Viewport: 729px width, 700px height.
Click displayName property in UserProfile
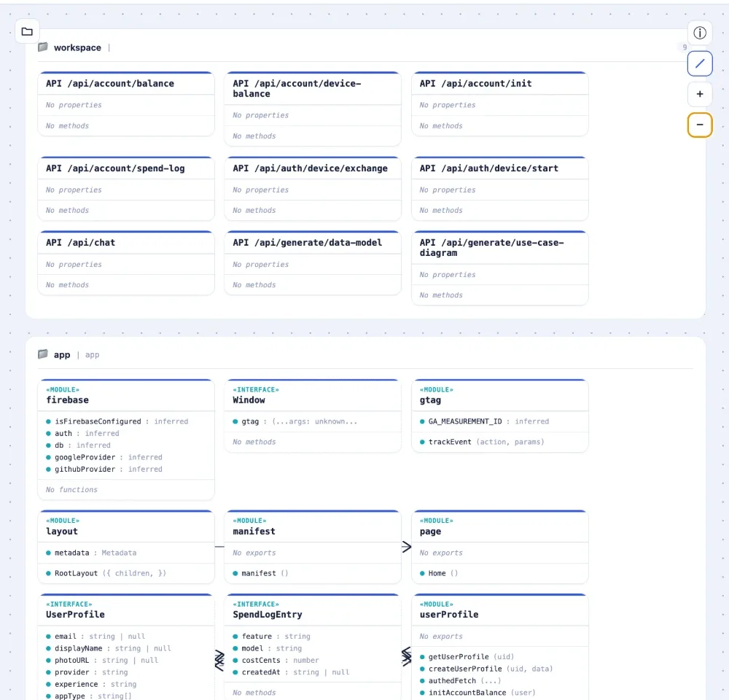tap(109, 648)
